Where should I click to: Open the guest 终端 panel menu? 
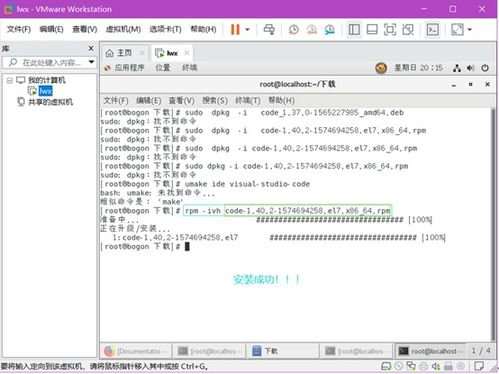190,68
